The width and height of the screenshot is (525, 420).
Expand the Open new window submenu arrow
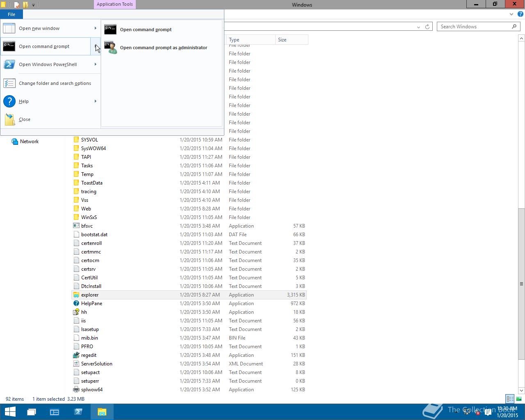point(96,28)
